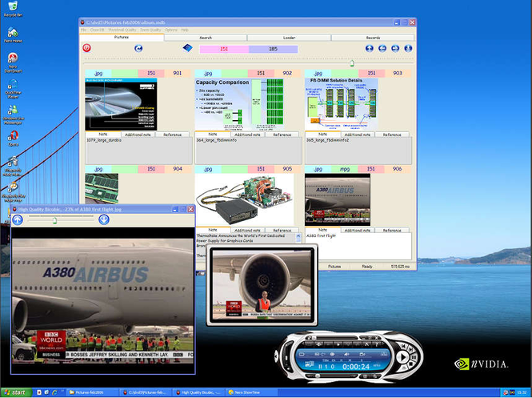Click the disc layers thumbnail, picture 901

click(x=121, y=104)
